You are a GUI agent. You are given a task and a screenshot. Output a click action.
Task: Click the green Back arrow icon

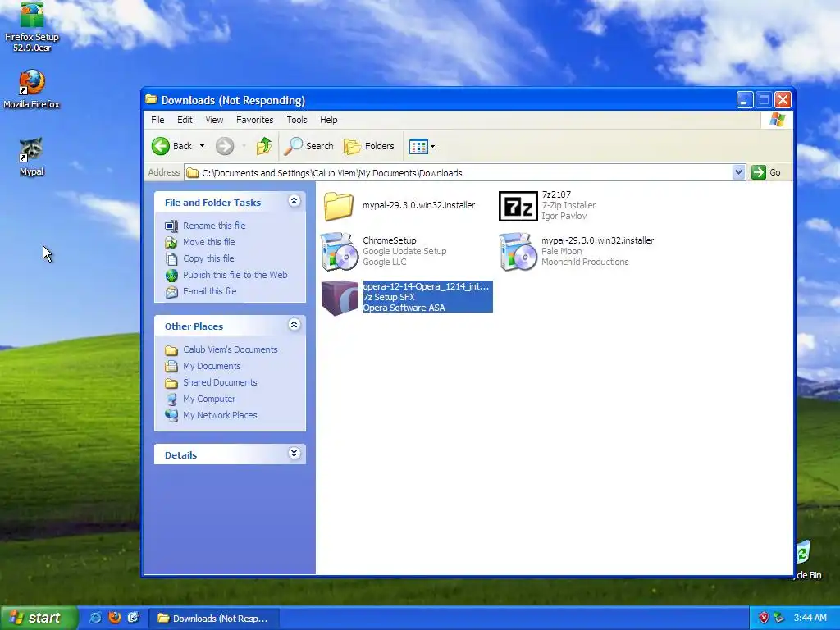click(x=161, y=146)
